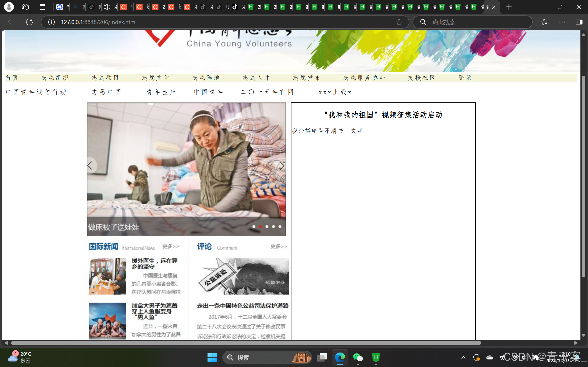This screenshot has width=588, height=367.
Task: Open the favorites list star icon
Action: click(544, 22)
